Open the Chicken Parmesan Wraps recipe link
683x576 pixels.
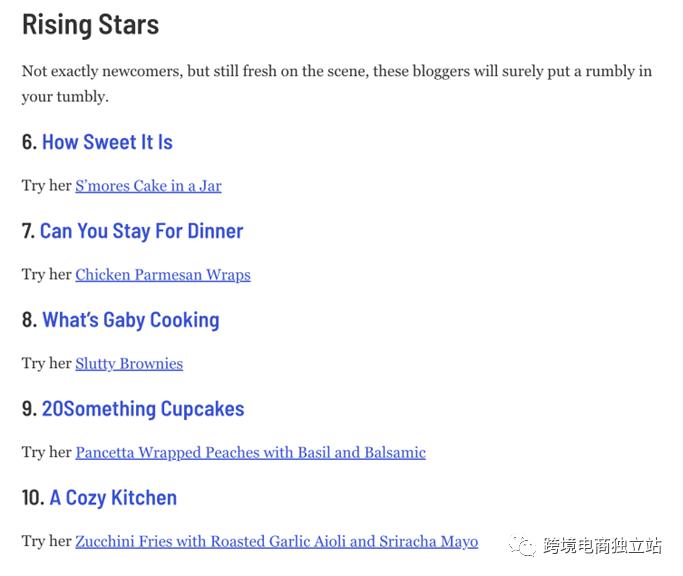tap(163, 275)
